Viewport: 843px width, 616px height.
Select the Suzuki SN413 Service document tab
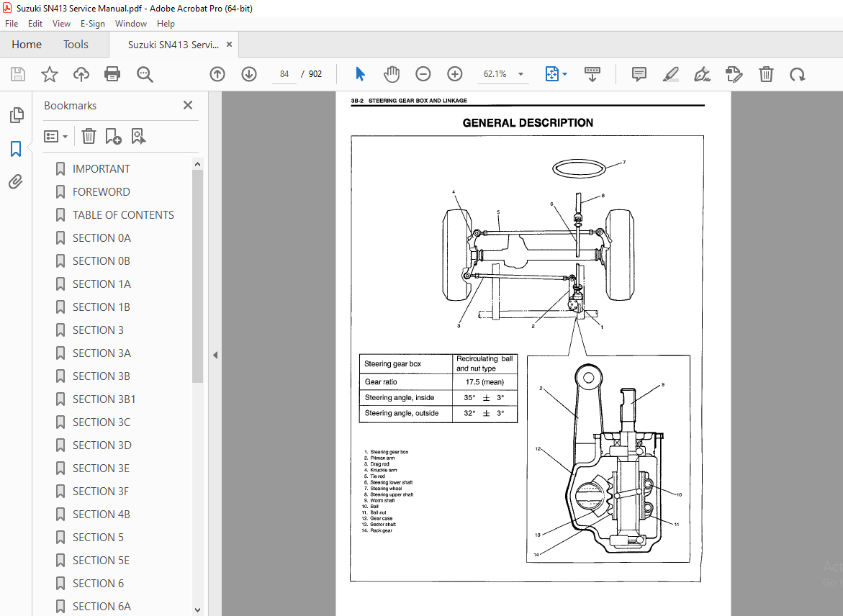pyautogui.click(x=173, y=45)
